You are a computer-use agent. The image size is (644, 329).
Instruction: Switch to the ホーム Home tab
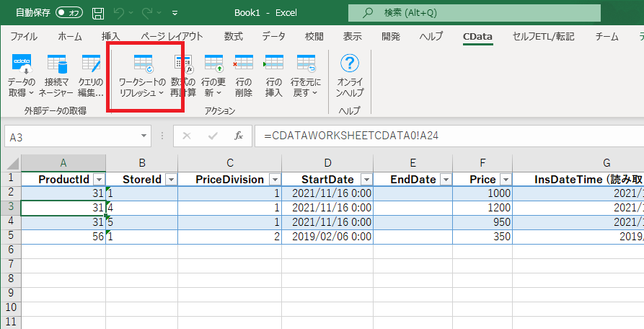tap(70, 37)
